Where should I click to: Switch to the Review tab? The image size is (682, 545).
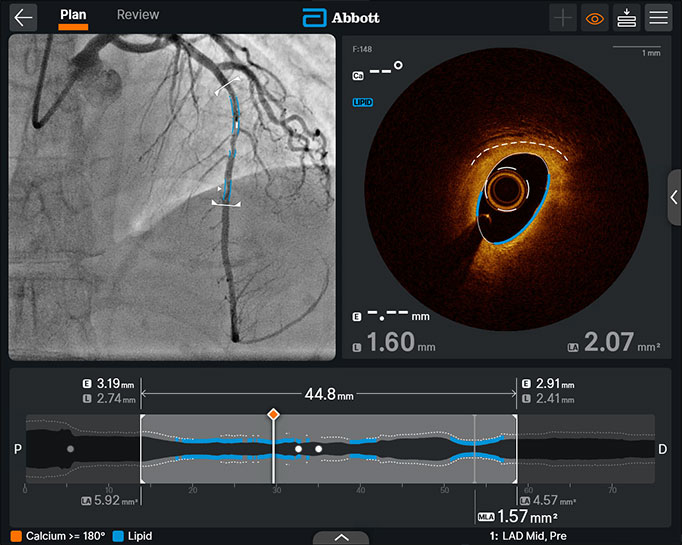click(x=138, y=15)
